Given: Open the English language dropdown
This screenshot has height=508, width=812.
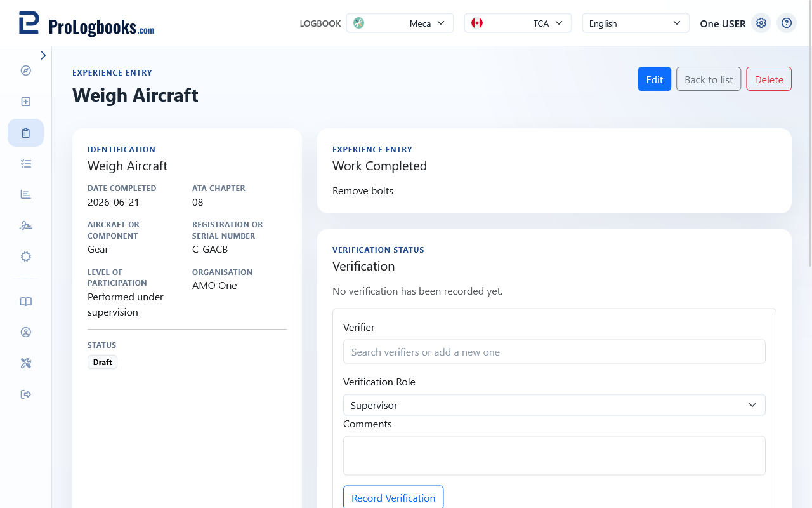Looking at the screenshot, I should pos(636,23).
